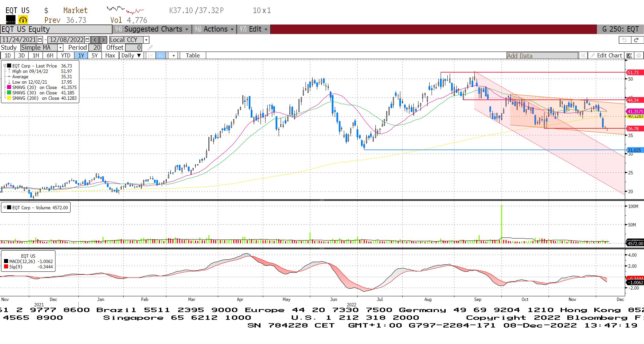
Task: Expand the Edit menu
Action: [x=253, y=29]
